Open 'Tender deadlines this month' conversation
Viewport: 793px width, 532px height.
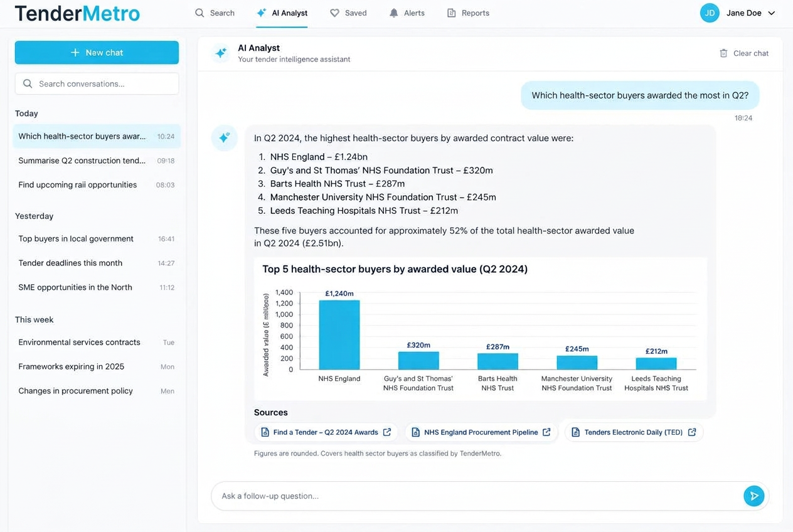[x=97, y=263]
